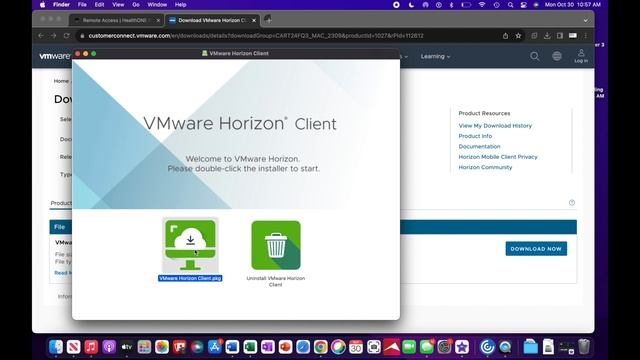Click the globe language icon on the VMware site
Viewport: 640px width, 360px height.
pos(557,56)
